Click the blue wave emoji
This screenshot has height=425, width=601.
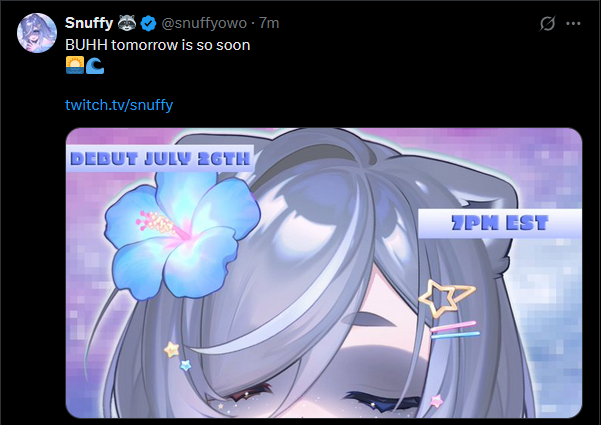tap(94, 65)
